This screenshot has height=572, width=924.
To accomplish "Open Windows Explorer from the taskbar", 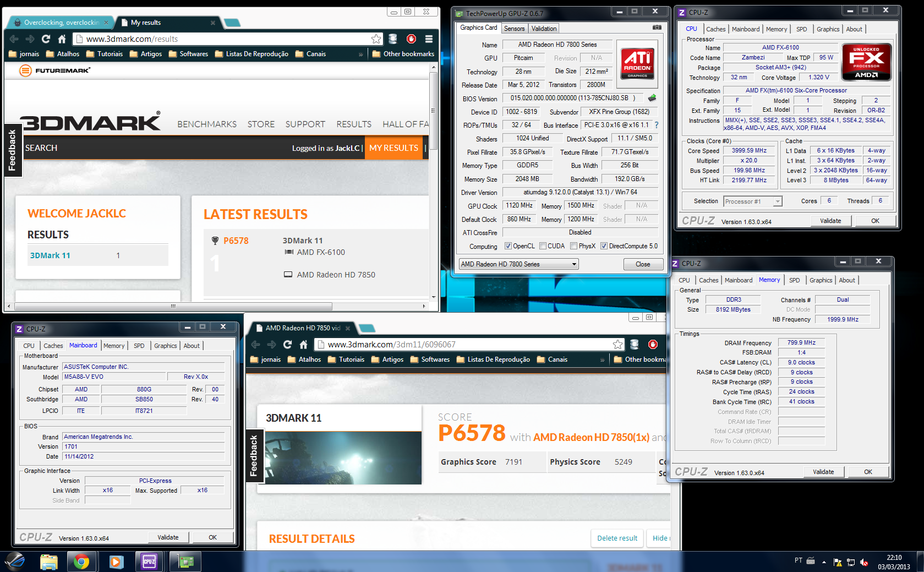I will point(49,562).
